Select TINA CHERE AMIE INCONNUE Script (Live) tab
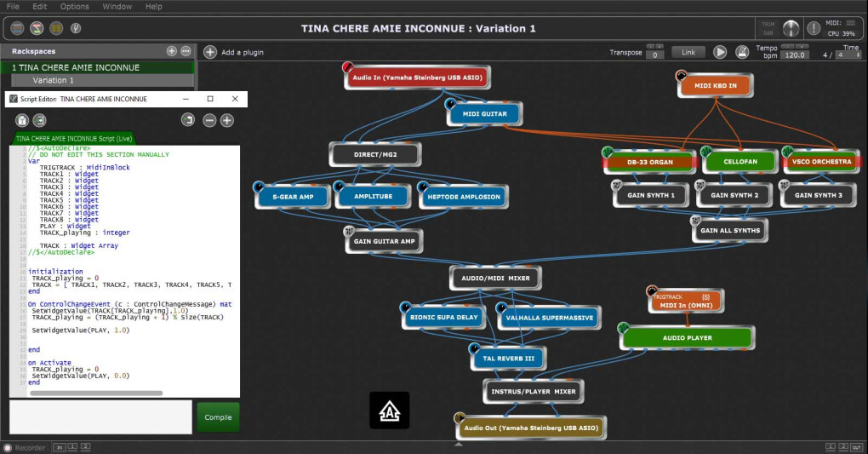868x454 pixels. 74,139
